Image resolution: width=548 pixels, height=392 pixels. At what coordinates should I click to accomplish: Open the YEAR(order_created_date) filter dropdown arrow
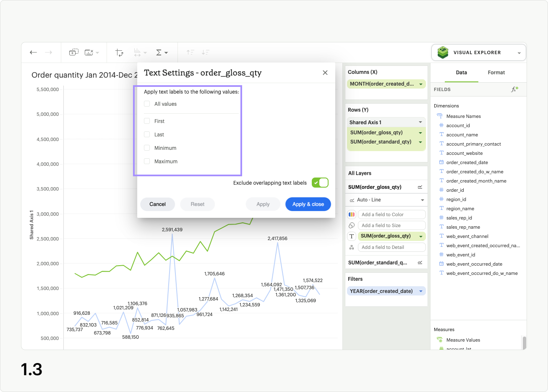(x=421, y=291)
